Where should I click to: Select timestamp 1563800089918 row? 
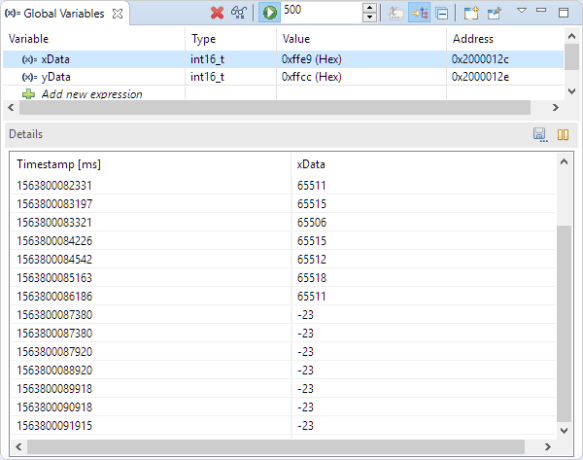tap(283, 389)
